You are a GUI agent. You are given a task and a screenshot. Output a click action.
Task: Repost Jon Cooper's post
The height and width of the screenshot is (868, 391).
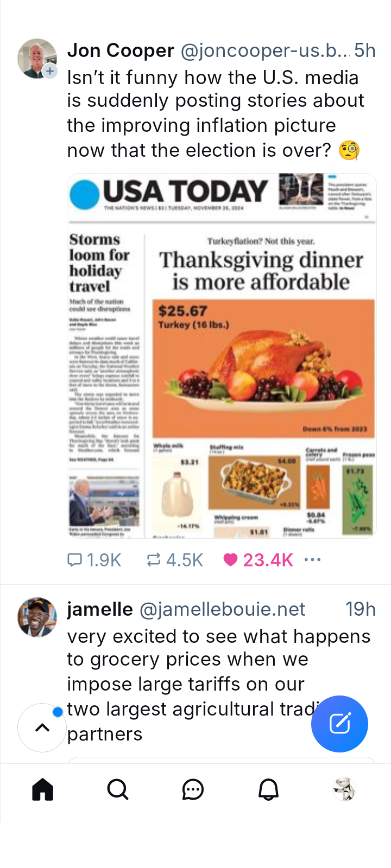(174, 560)
